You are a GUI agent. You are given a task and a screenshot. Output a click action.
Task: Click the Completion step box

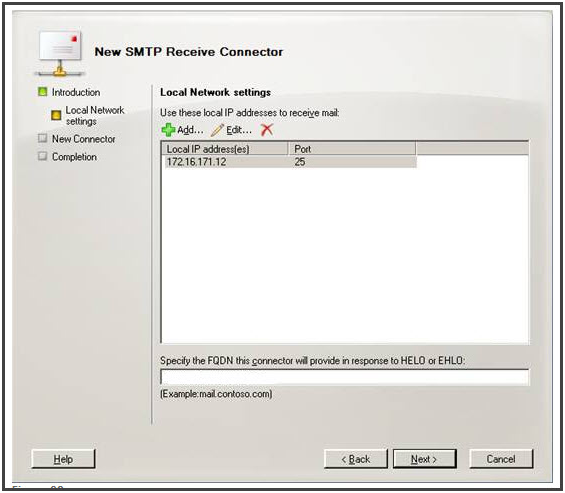43,156
